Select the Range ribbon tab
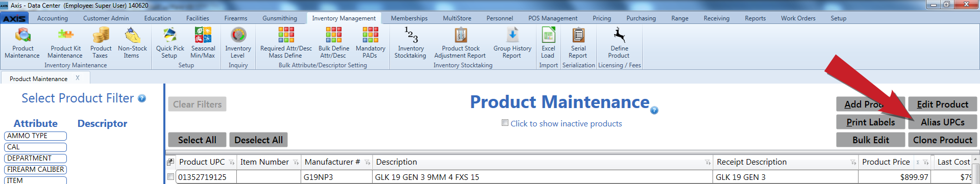 [680, 18]
